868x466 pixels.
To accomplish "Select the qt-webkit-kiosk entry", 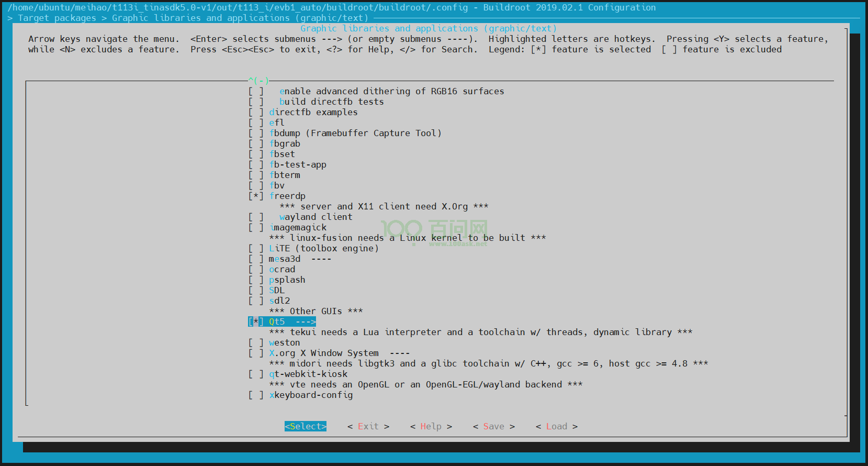I will coord(308,374).
